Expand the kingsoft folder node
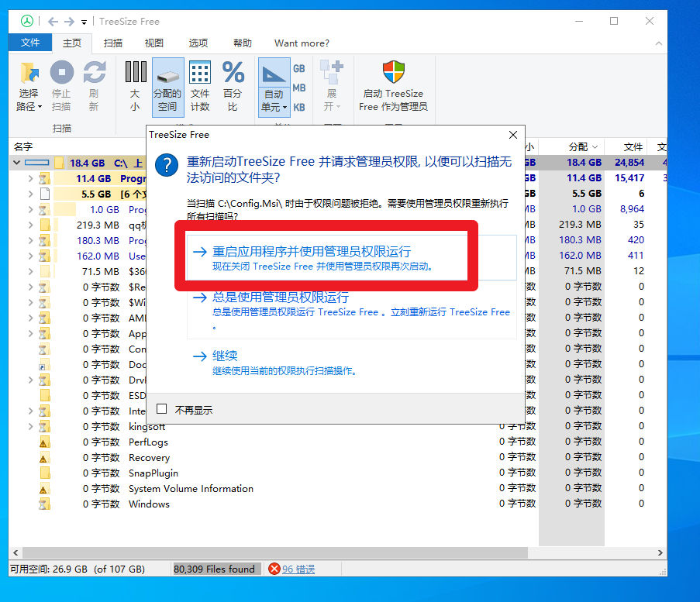This screenshot has height=602, width=700. tap(30, 427)
